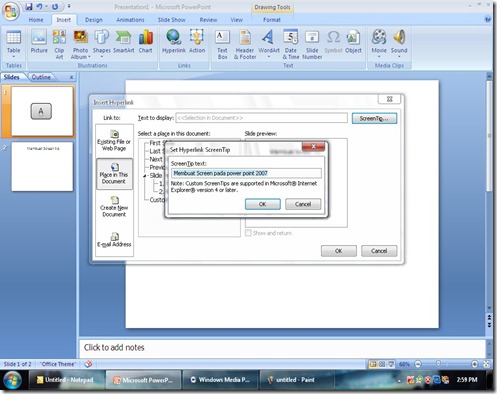Screen dimensions: 497x394
Task: Click the Save icon in quick access toolbar
Action: 29,6
